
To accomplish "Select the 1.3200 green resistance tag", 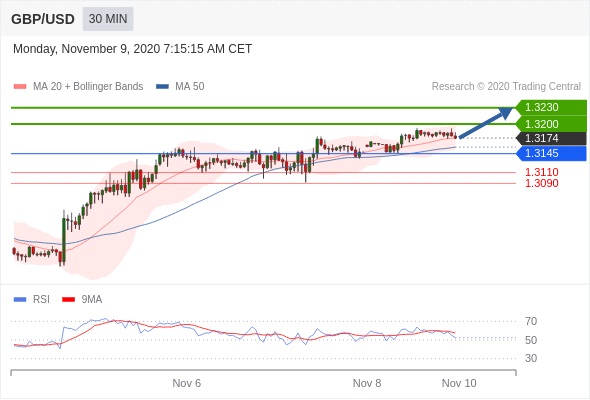I will [551, 124].
